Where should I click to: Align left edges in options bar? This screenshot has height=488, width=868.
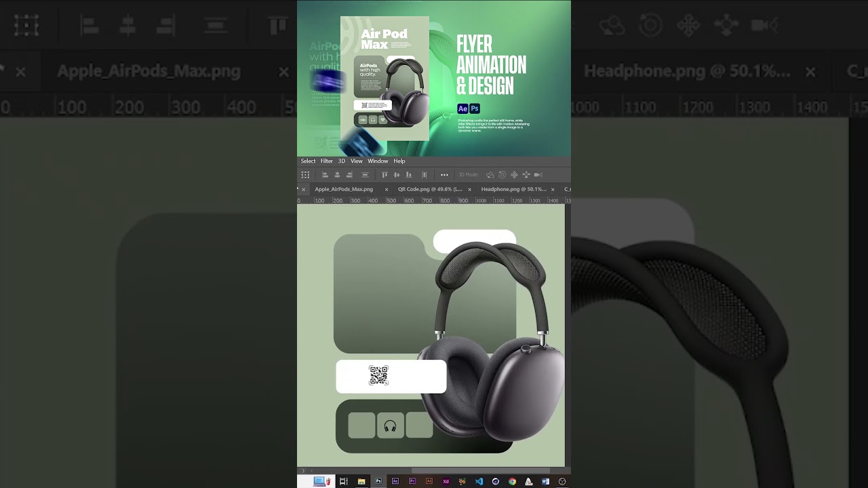pos(325,175)
